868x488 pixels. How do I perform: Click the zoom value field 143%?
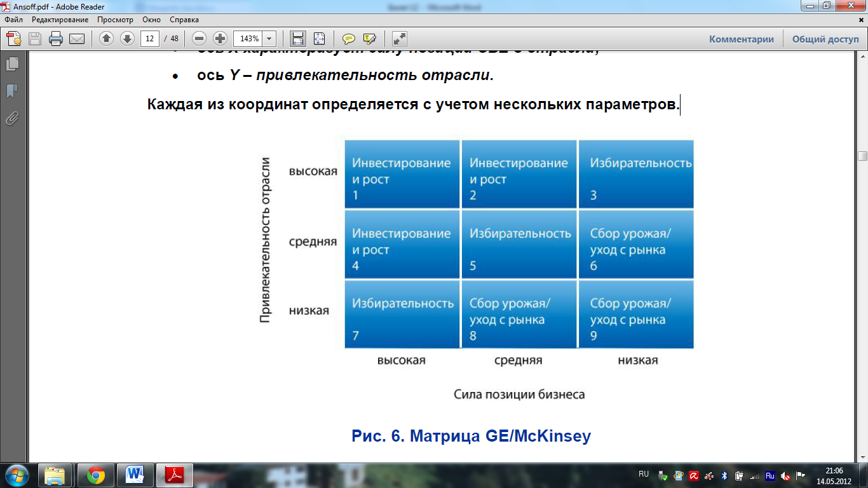point(247,39)
